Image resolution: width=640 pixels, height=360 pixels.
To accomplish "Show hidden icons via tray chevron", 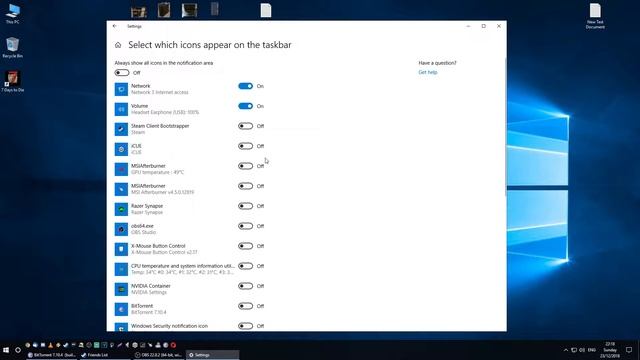I will pyautogui.click(x=566, y=350).
